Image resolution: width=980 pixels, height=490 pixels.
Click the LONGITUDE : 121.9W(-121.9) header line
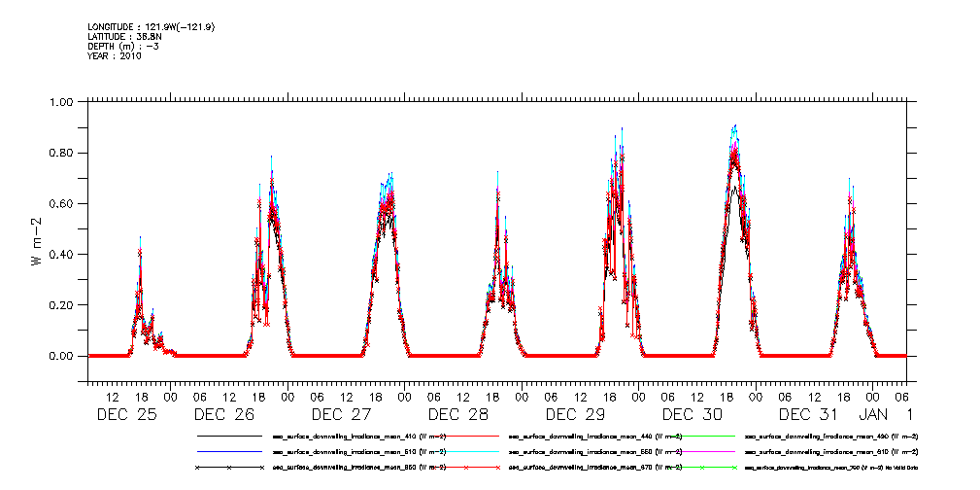[152, 27]
